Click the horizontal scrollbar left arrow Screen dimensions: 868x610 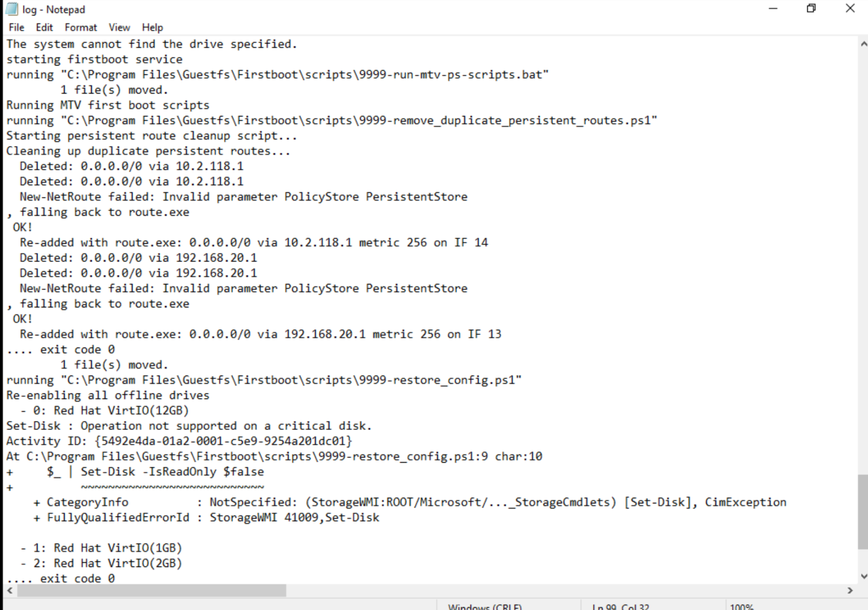(10, 590)
